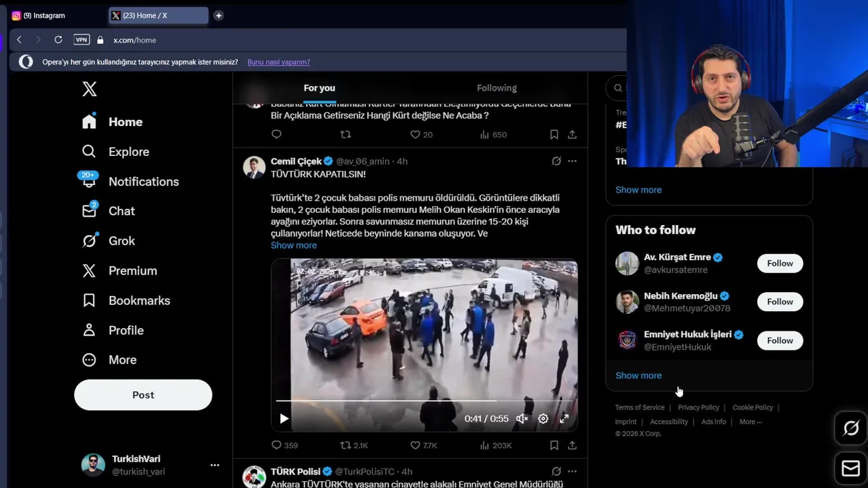Play the Cemil Çiçek post video
Viewport: 868px width, 488px height.
(284, 419)
